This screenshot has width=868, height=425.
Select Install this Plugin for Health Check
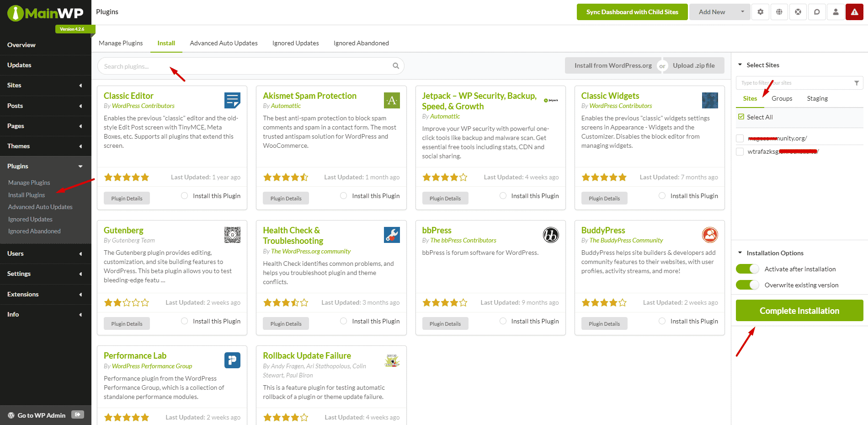pyautogui.click(x=344, y=321)
